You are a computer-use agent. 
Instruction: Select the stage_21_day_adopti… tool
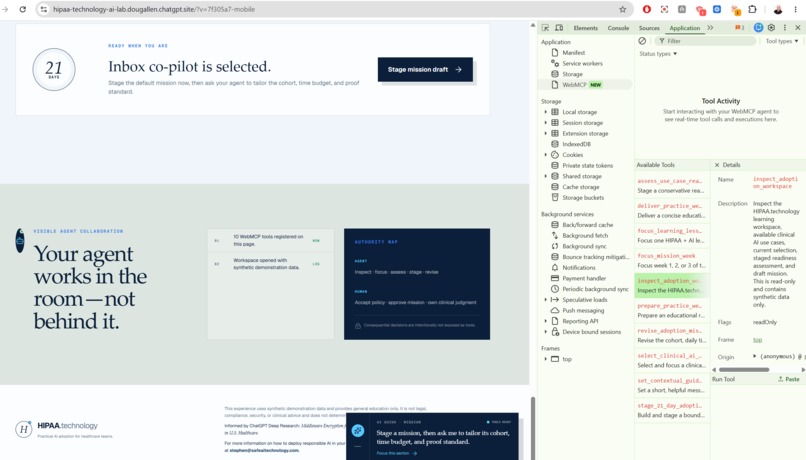click(671, 410)
